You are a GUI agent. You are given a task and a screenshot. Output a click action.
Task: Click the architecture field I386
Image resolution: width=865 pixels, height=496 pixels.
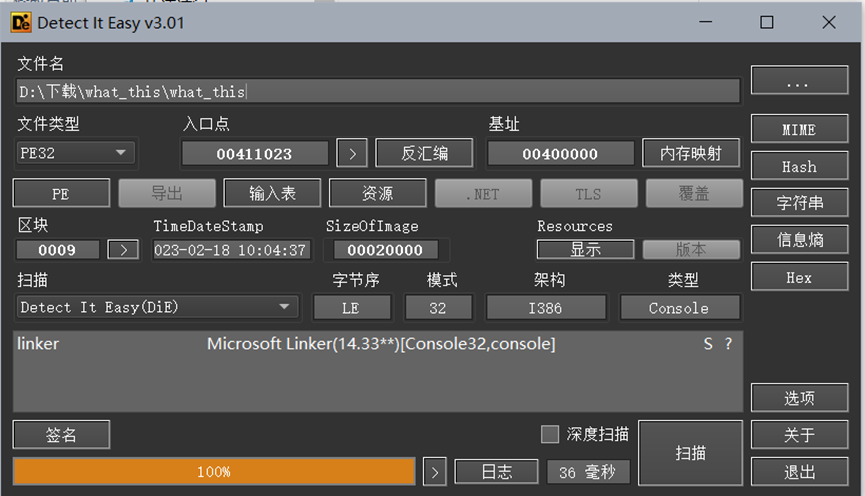pos(546,307)
